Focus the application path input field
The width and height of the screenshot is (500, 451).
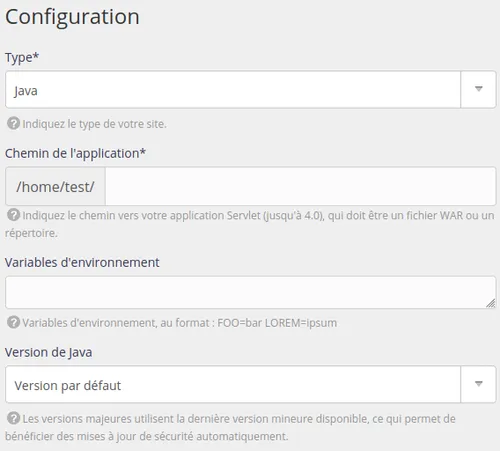pyautogui.click(x=301, y=186)
